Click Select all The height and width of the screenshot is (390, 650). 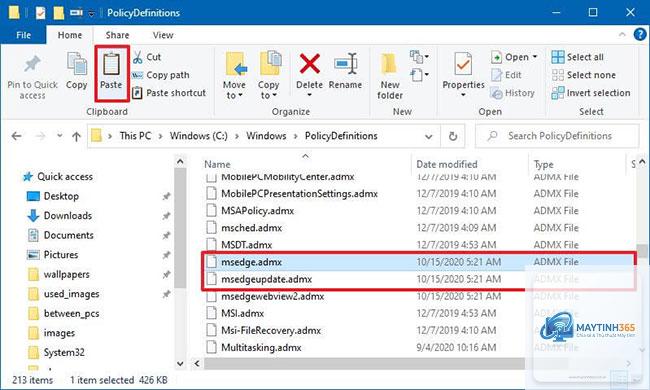pos(577,57)
